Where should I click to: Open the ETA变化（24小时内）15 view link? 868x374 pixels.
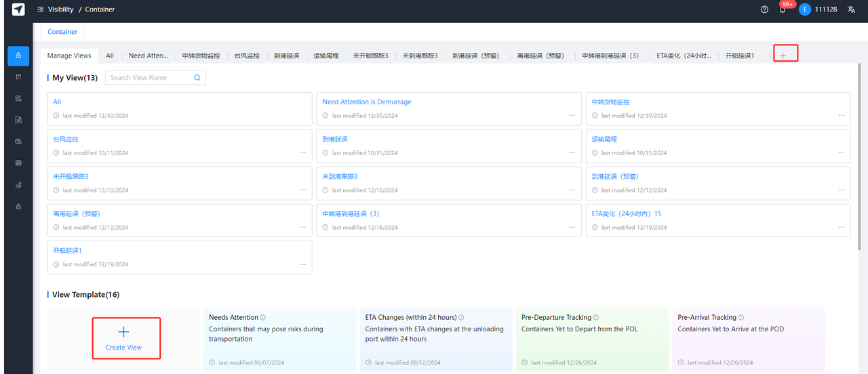[627, 213]
